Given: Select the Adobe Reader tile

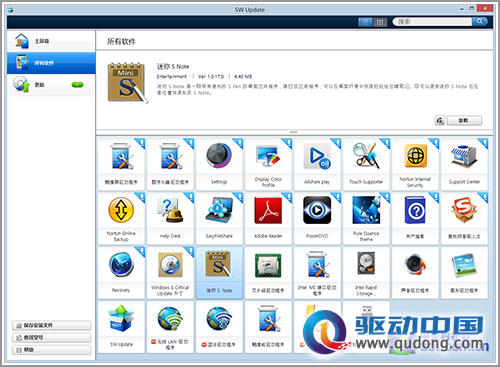Looking at the screenshot, I should click(x=268, y=218).
